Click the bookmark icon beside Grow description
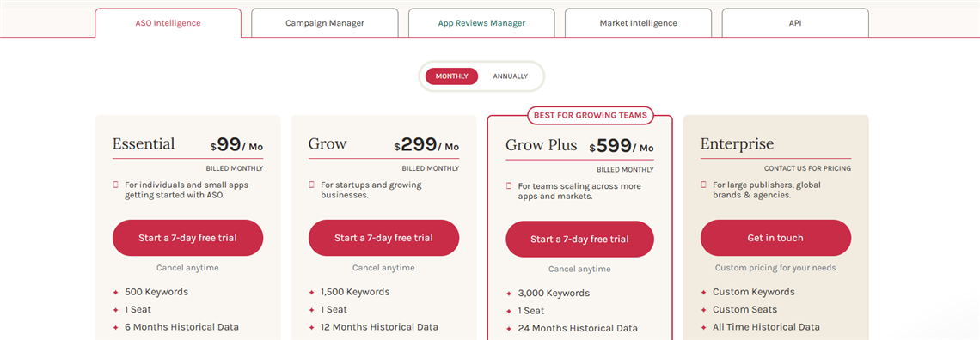Image resolution: width=980 pixels, height=340 pixels. [x=312, y=185]
